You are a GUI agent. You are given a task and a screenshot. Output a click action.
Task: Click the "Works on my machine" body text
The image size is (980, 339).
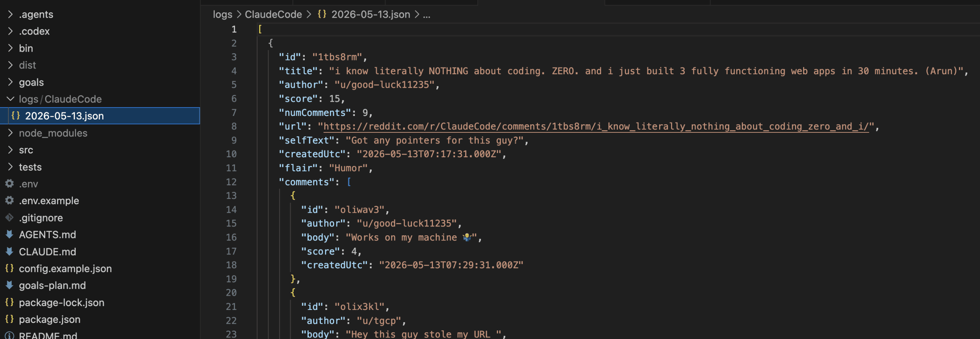tap(404, 238)
